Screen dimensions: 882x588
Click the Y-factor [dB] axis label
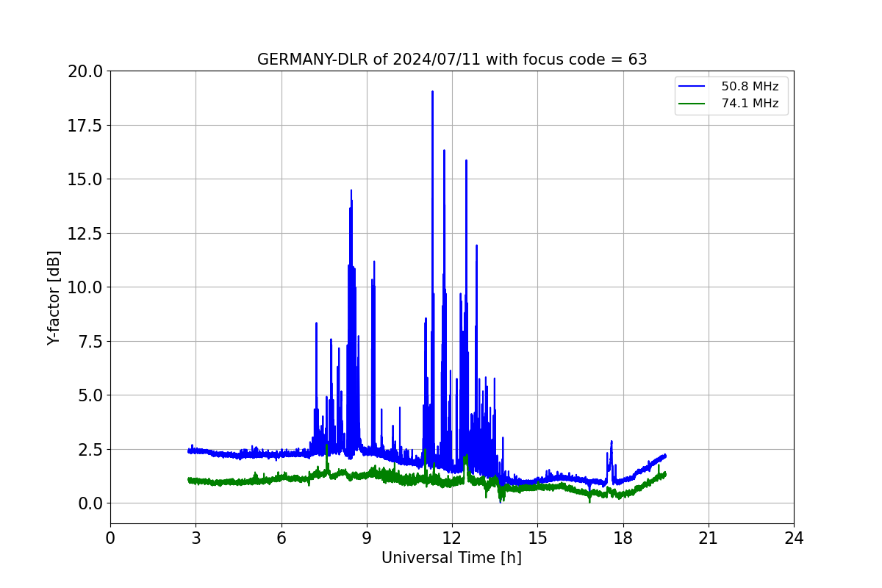tap(54, 298)
